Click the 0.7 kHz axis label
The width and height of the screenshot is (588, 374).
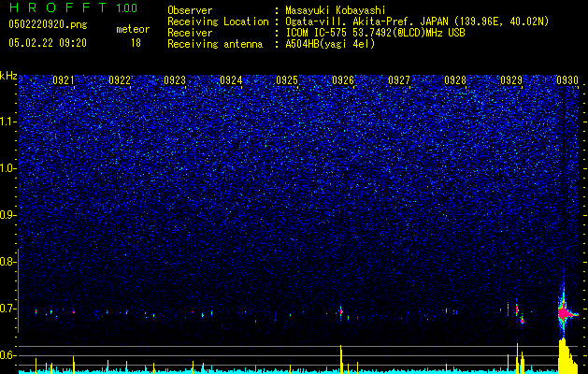pyautogui.click(x=7, y=309)
